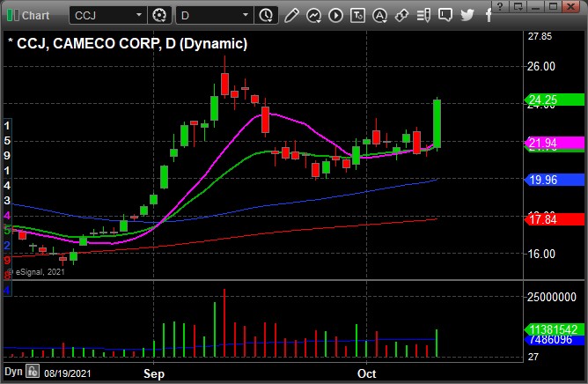Image resolution: width=588 pixels, height=384 pixels.
Task: Click the chart title CCJ, CAMECO CORP
Action: [88, 43]
